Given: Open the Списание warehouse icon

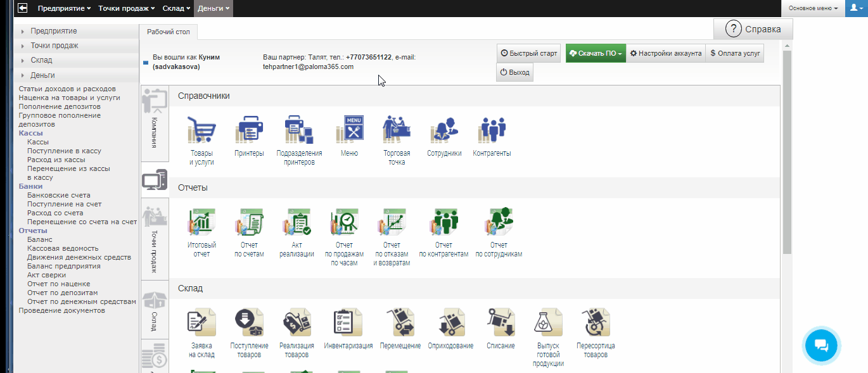Looking at the screenshot, I should point(500,323).
